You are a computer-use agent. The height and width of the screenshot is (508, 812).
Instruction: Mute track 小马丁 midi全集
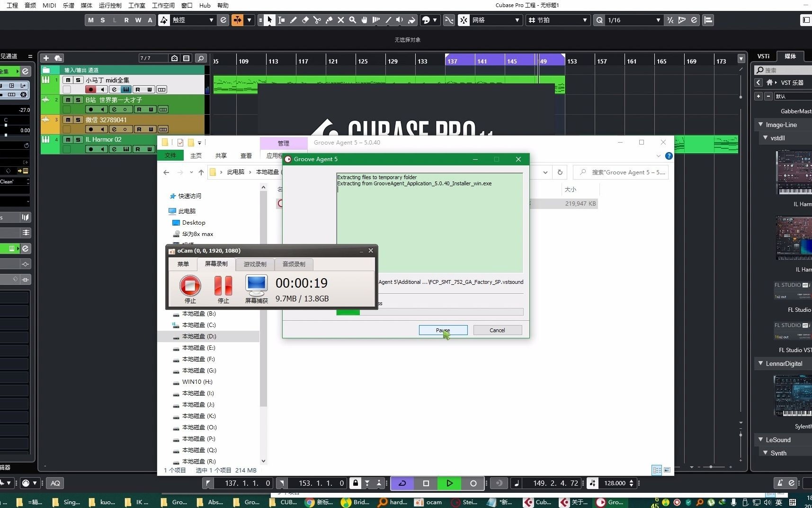[x=68, y=80]
